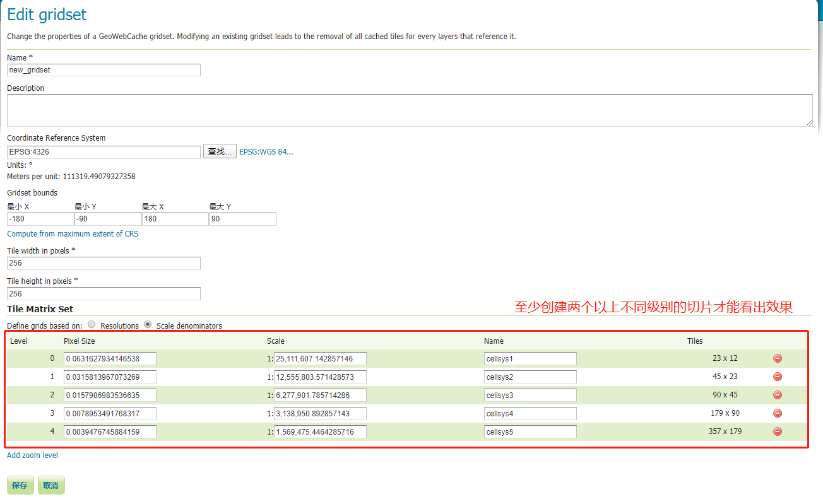Delete the cellsys4 zoom level
The width and height of the screenshot is (823, 504).
[x=778, y=413]
